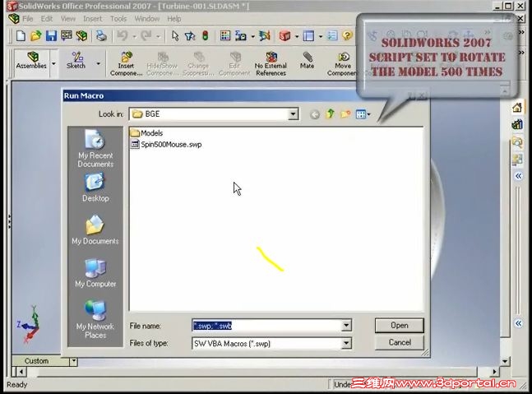The image size is (532, 394).
Task: Open the Sketch toolbar dropdown arrow
Action: 98,64
